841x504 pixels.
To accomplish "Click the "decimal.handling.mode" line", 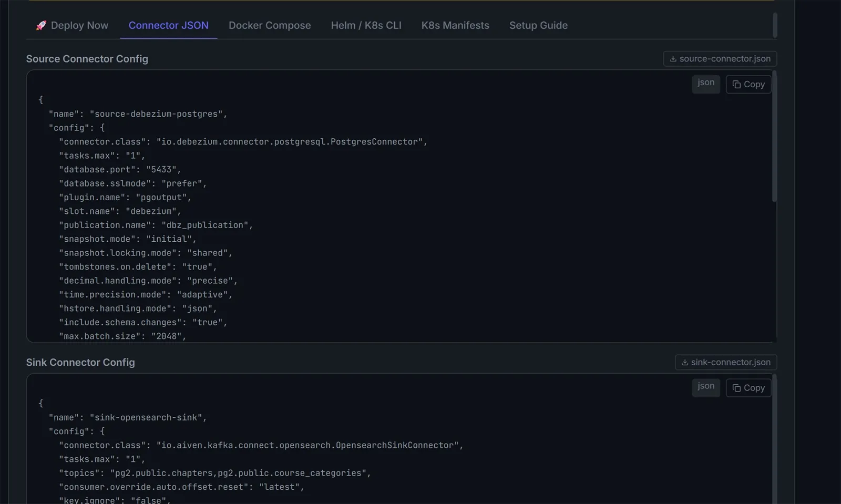I will pos(148,281).
